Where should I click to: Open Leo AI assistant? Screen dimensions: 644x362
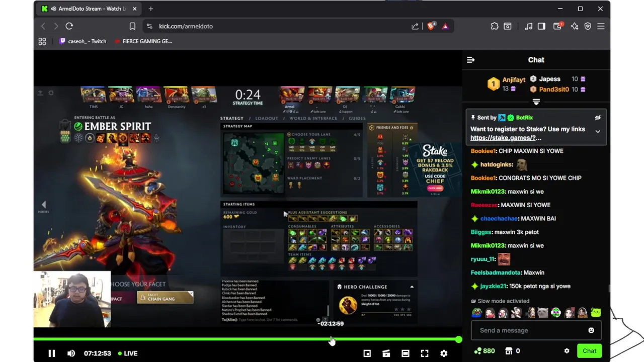click(575, 26)
